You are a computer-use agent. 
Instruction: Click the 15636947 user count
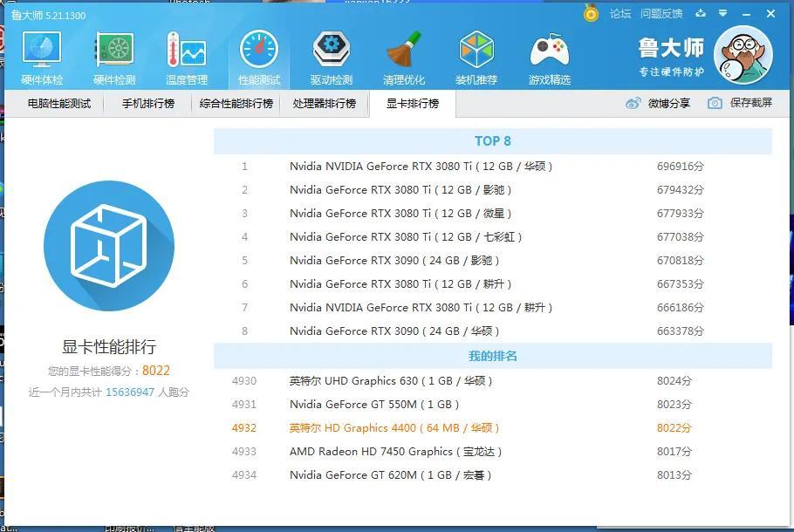130,392
